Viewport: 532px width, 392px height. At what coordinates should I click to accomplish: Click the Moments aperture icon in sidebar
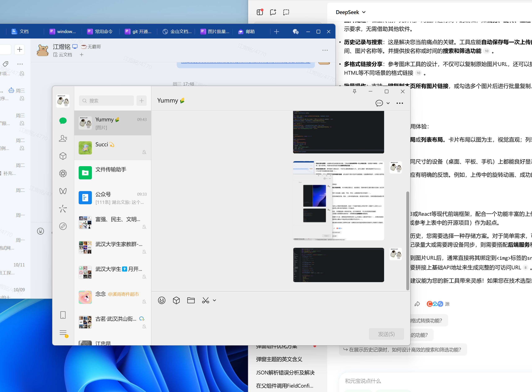pyautogui.click(x=63, y=174)
